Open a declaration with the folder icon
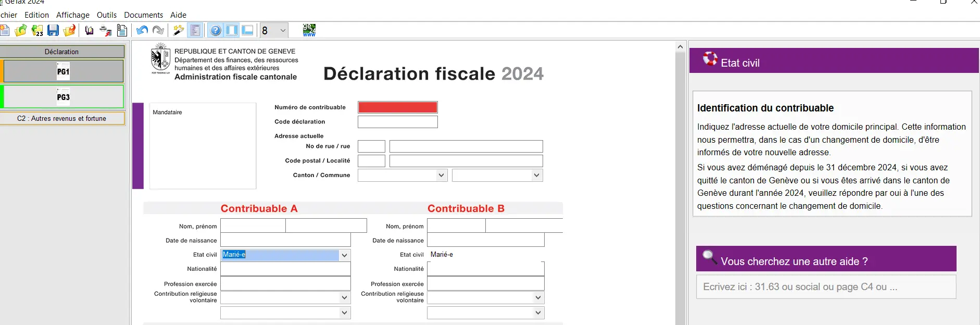Image resolution: width=980 pixels, height=325 pixels. click(x=21, y=30)
